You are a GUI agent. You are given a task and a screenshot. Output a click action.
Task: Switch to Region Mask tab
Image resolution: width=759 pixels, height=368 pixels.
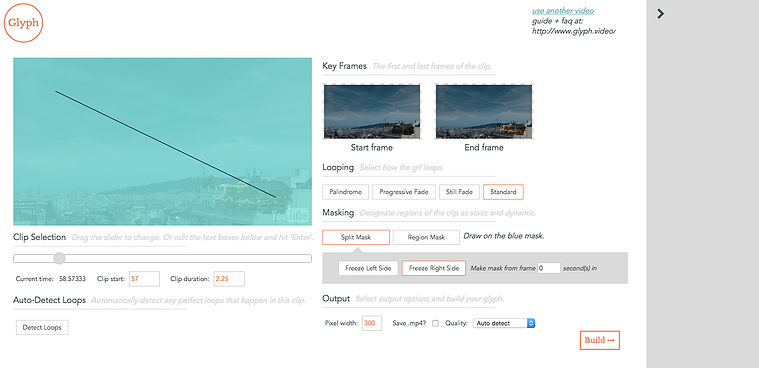(426, 237)
